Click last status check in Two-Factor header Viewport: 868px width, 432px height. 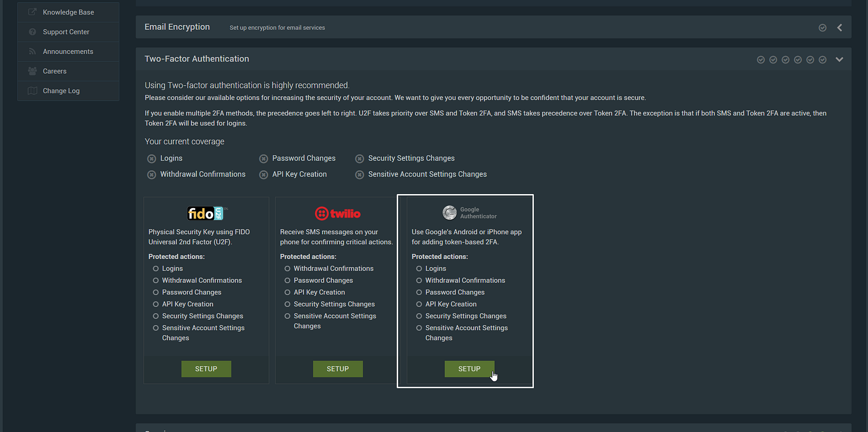coord(822,60)
